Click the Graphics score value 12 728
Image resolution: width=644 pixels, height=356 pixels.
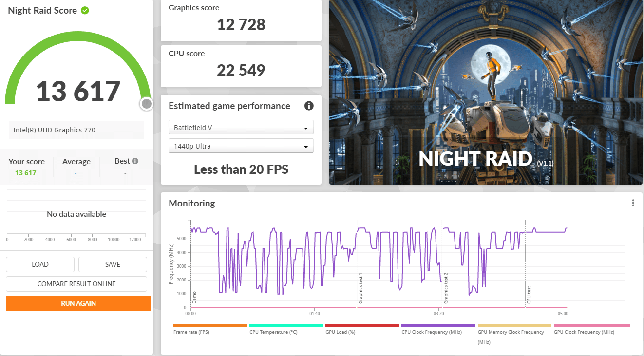[x=241, y=24]
